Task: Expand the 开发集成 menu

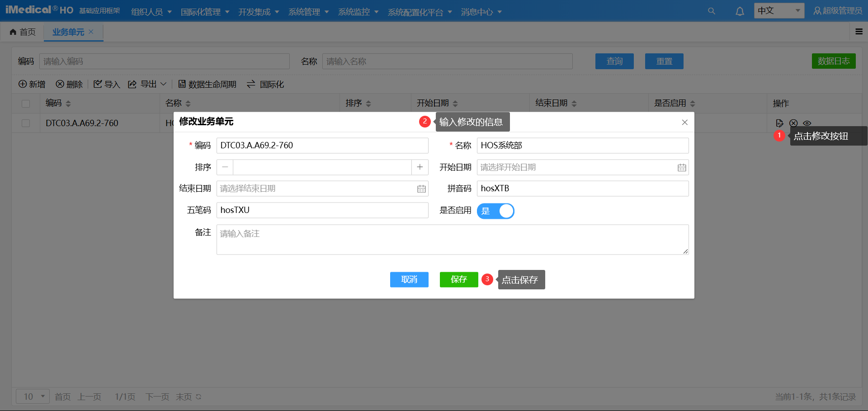Action: tap(259, 12)
